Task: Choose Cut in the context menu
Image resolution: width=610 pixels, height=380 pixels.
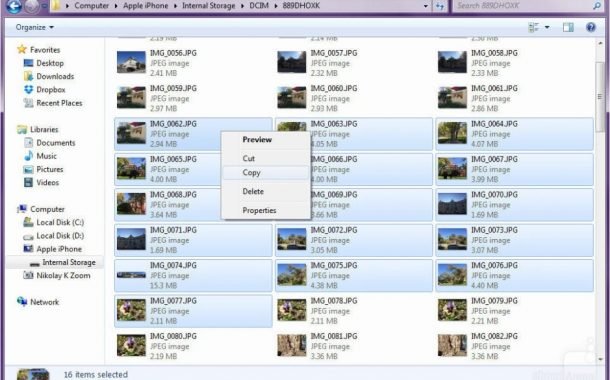Action: point(249,159)
